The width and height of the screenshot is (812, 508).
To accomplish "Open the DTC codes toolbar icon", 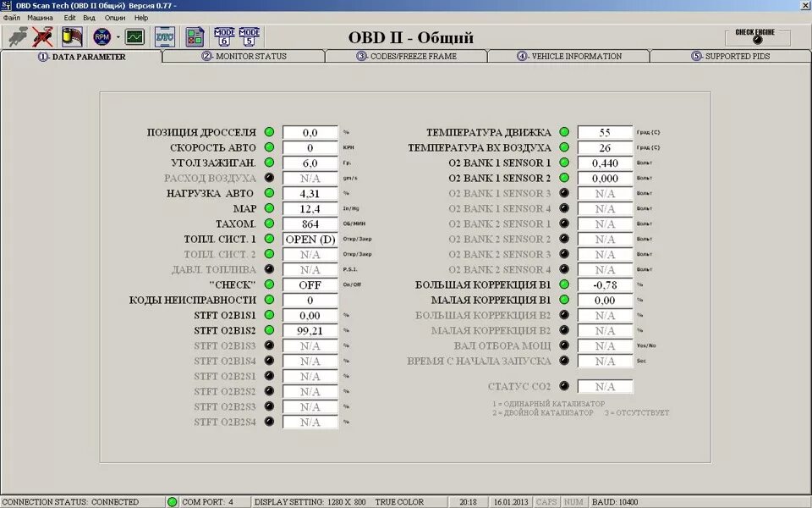I will pyautogui.click(x=165, y=37).
